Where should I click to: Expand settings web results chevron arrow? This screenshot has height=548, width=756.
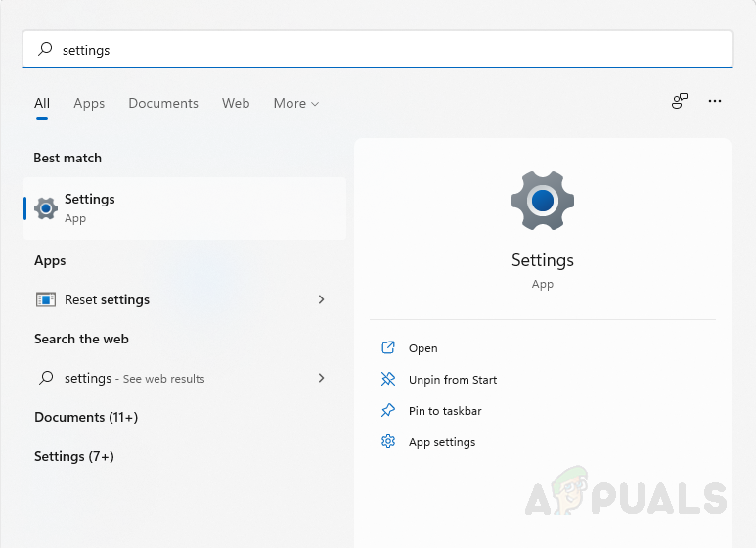[321, 378]
